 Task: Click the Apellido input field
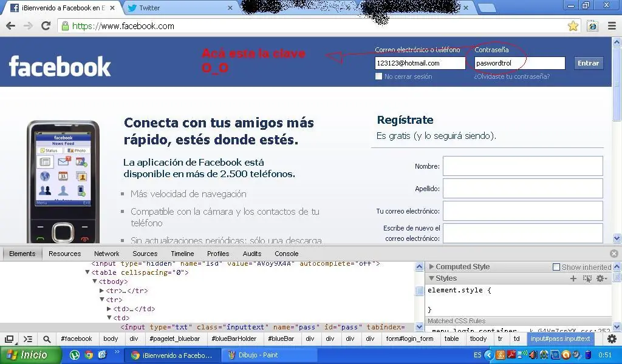click(x=523, y=188)
